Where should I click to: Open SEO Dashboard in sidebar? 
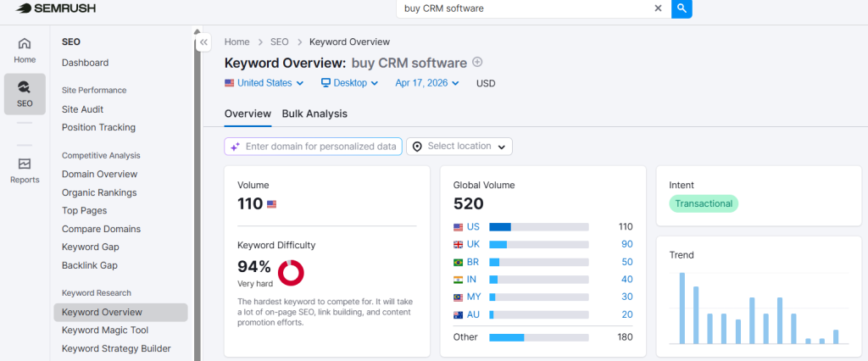click(86, 63)
